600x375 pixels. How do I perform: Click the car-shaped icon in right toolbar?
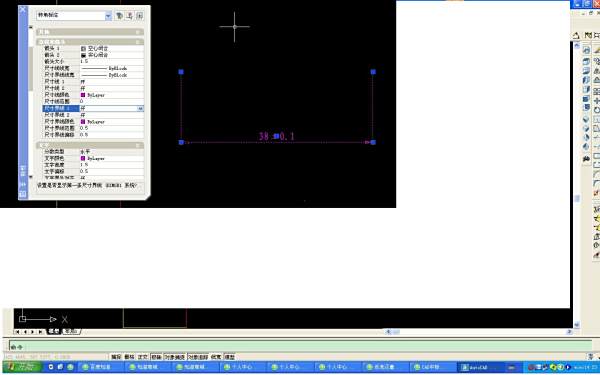coord(586,158)
